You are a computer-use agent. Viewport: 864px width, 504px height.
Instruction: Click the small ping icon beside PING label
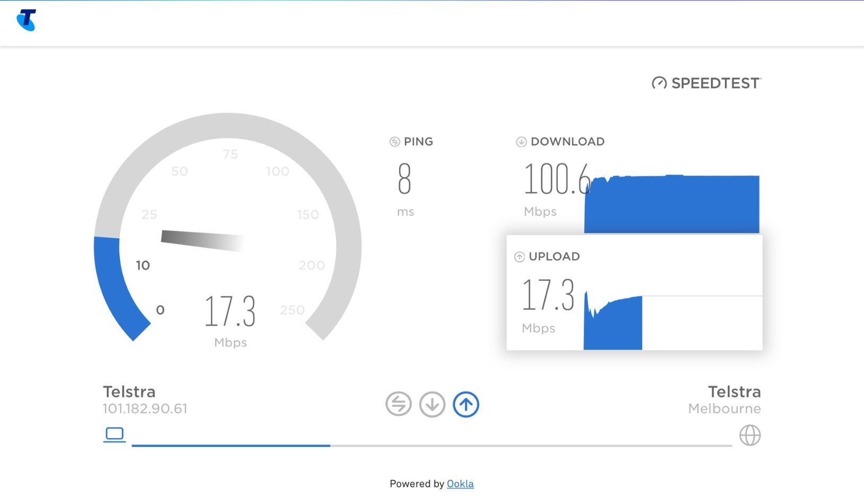click(x=394, y=142)
